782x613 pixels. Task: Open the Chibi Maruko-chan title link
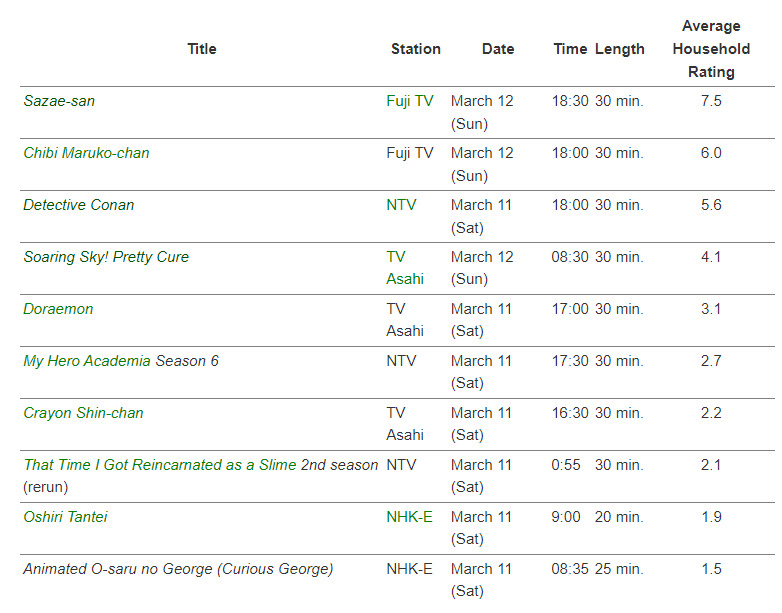[x=86, y=153]
